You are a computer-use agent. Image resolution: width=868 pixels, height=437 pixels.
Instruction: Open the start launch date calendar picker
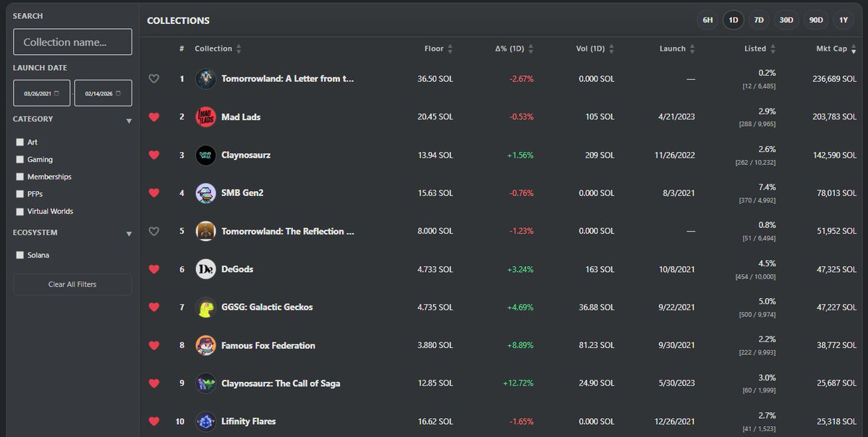56,93
